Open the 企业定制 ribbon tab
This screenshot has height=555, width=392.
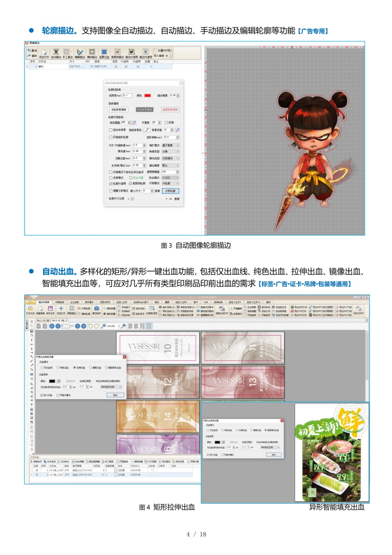coord(75,302)
